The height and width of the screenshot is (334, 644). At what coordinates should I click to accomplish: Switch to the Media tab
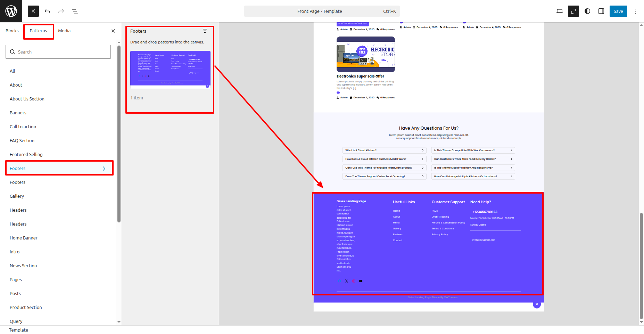[x=64, y=31]
